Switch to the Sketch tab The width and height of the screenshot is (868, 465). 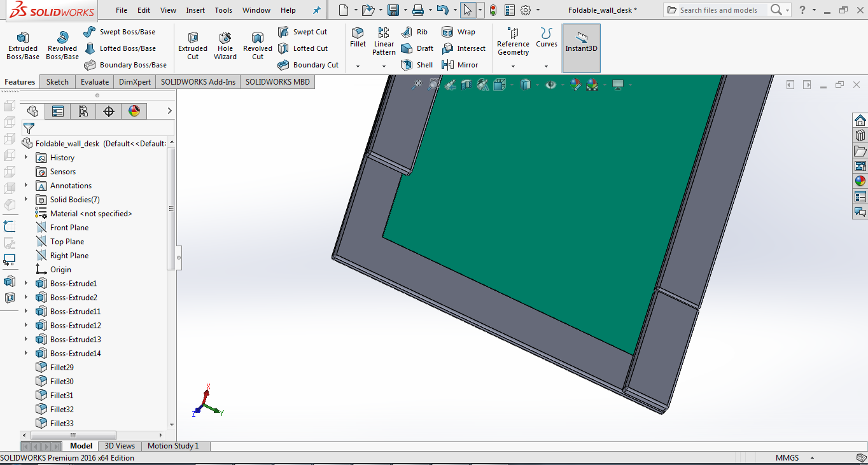(x=57, y=81)
